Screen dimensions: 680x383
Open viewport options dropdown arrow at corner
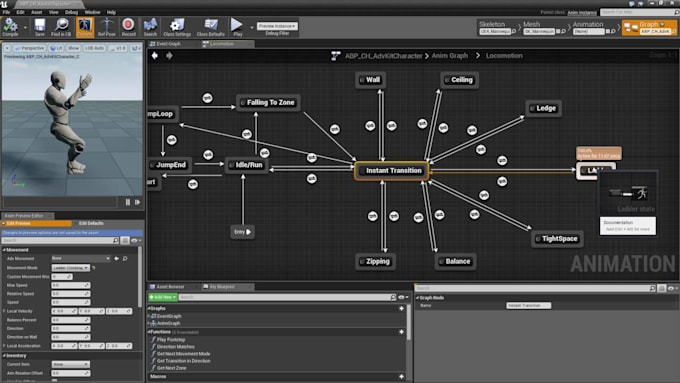coord(7,48)
